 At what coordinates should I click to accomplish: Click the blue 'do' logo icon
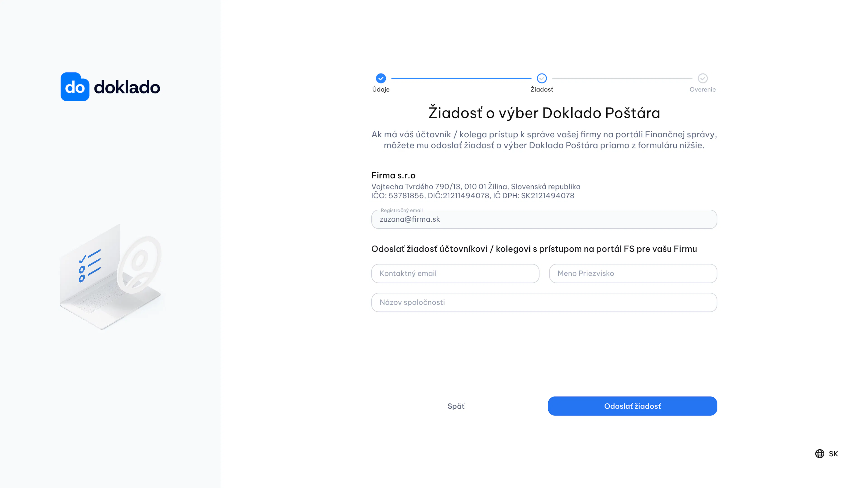[75, 87]
